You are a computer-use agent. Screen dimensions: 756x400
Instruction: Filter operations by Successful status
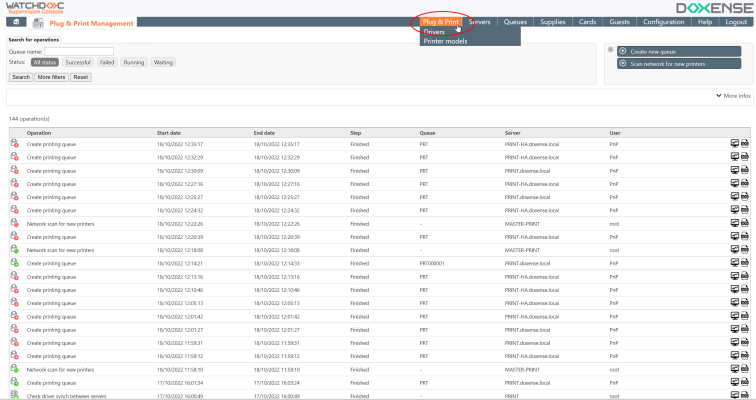click(78, 62)
